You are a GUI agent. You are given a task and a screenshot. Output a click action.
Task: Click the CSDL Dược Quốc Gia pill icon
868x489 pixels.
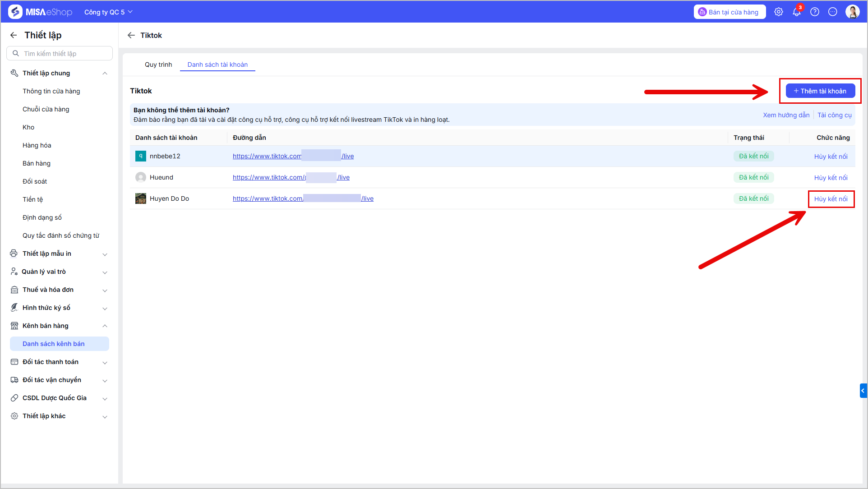click(14, 398)
